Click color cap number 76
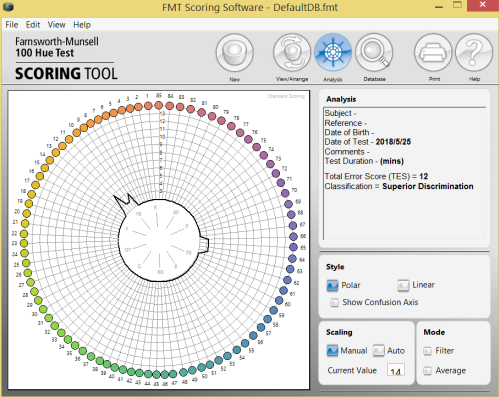This screenshot has width=500, height=398. [248, 139]
